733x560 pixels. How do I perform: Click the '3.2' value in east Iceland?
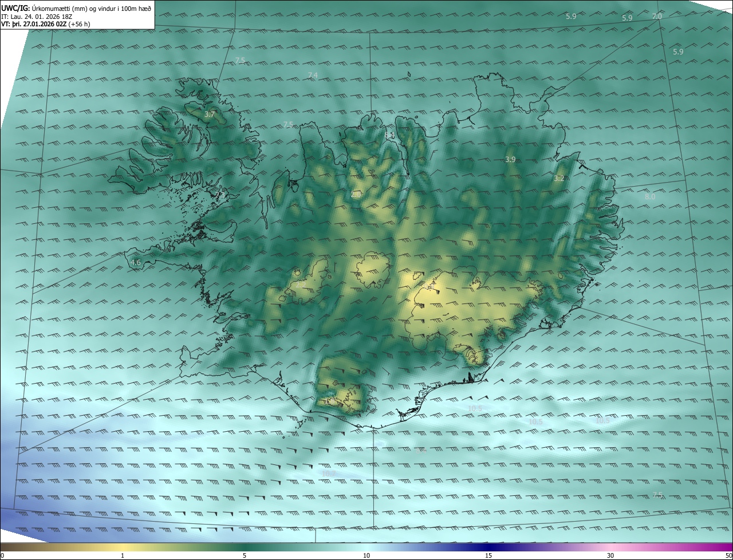559,179
